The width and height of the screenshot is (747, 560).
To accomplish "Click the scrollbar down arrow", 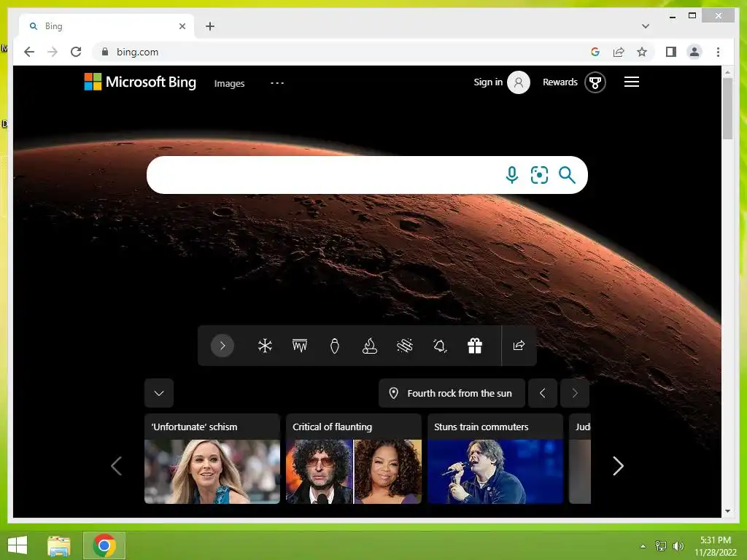I will tap(727, 511).
